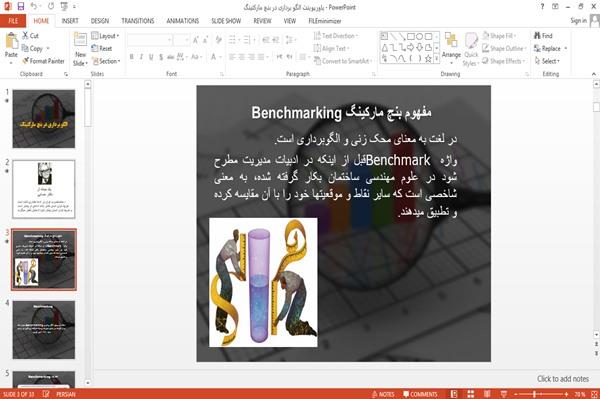The height and width of the screenshot is (399, 600).
Task: Switch to Slide Sorter view
Action: [x=471, y=394]
